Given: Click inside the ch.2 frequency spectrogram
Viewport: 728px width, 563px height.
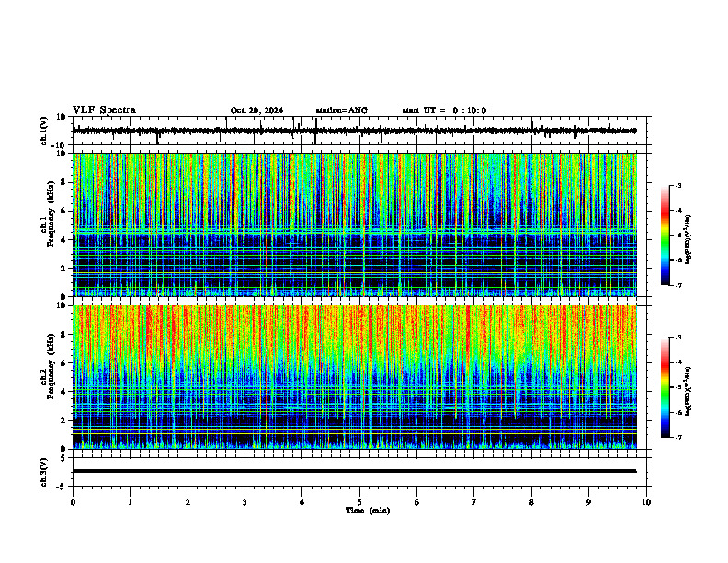Looking at the screenshot, I should pyautogui.click(x=355, y=377).
